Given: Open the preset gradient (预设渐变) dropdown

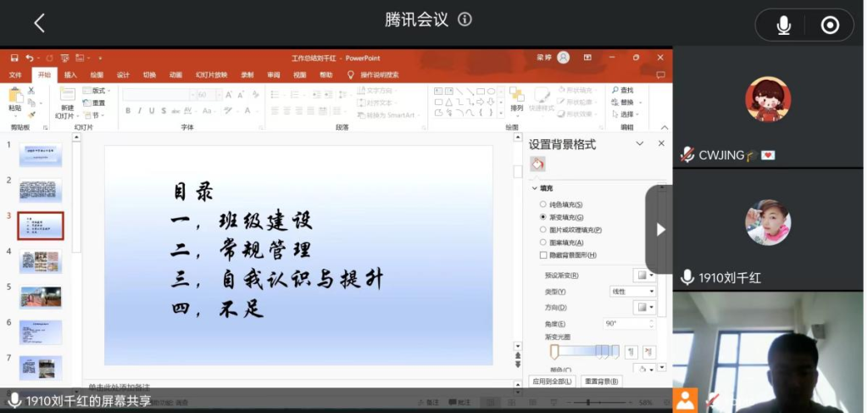Looking at the screenshot, I should click(645, 276).
